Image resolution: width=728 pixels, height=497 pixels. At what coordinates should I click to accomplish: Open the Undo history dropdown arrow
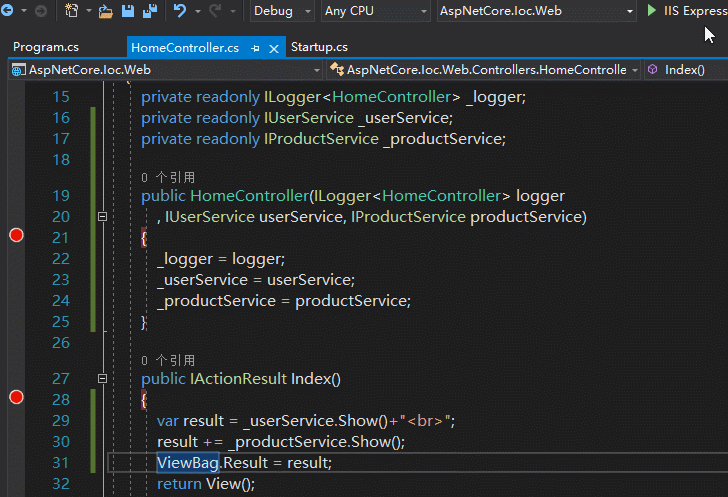(x=198, y=11)
